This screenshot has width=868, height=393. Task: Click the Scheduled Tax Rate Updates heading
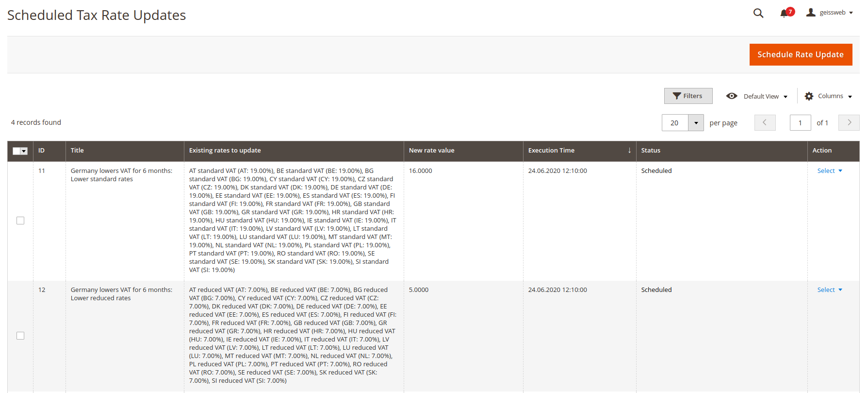pyautogui.click(x=97, y=15)
